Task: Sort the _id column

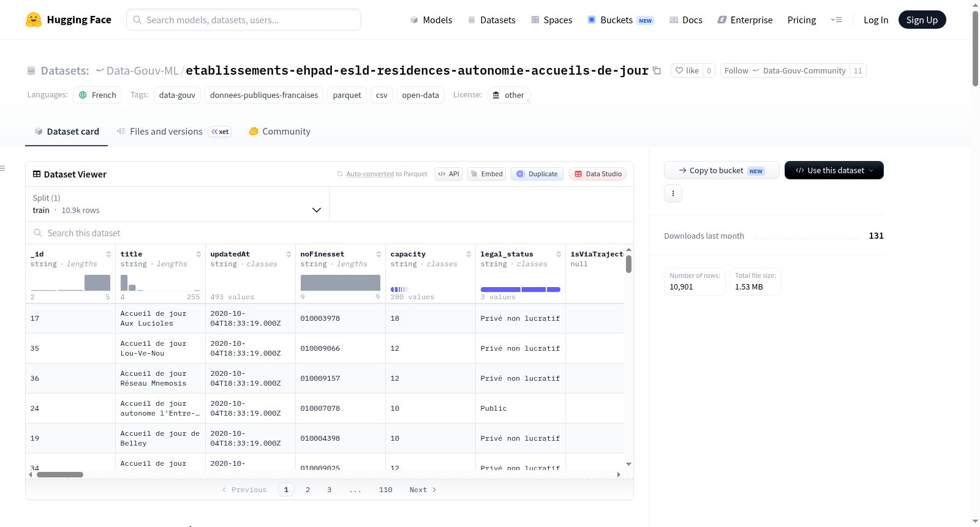Action: click(x=108, y=254)
